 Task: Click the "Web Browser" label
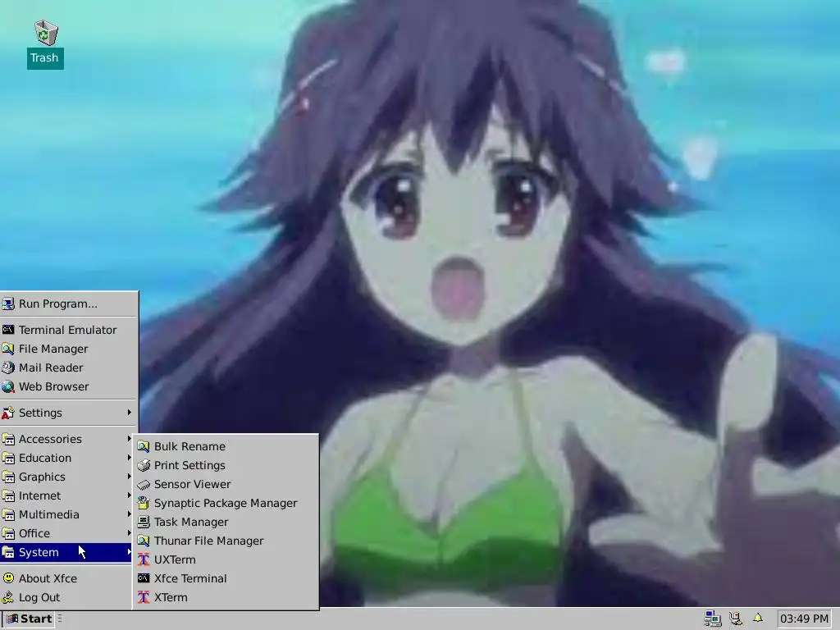tap(53, 386)
